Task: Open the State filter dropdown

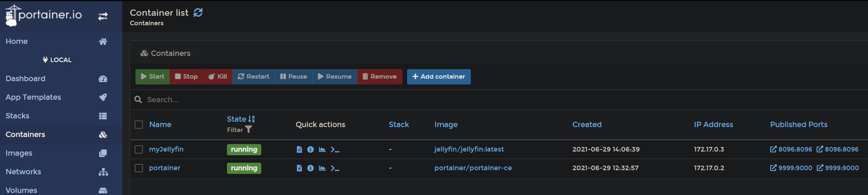Action: pos(239,130)
